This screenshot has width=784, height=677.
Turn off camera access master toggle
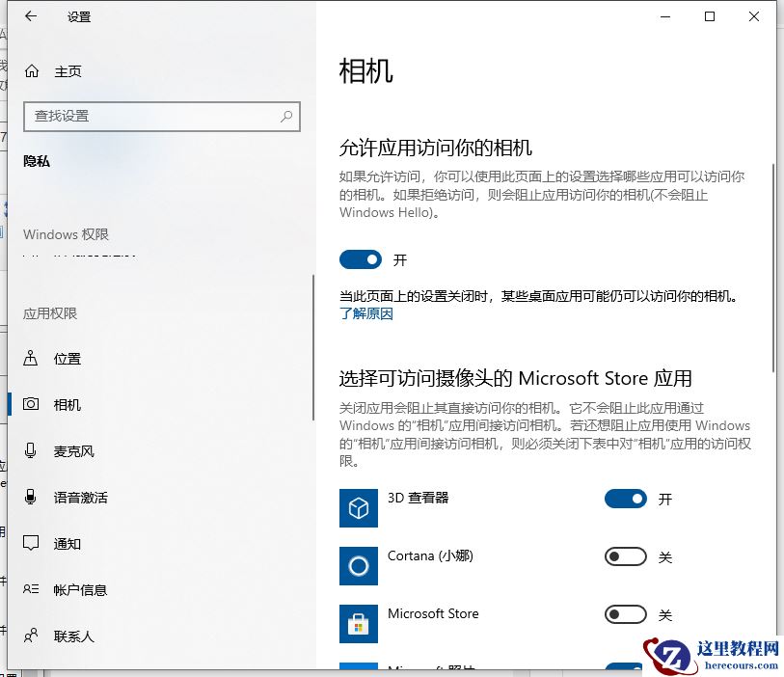[x=361, y=259]
